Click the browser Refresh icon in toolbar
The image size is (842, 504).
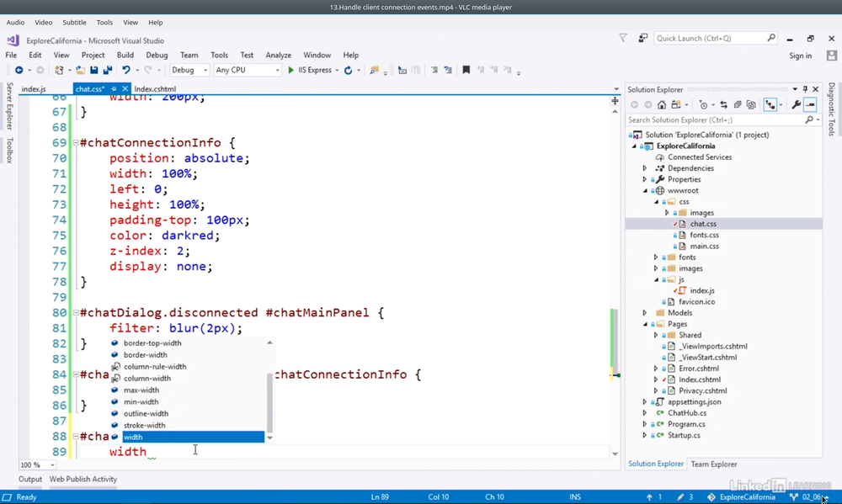(348, 71)
